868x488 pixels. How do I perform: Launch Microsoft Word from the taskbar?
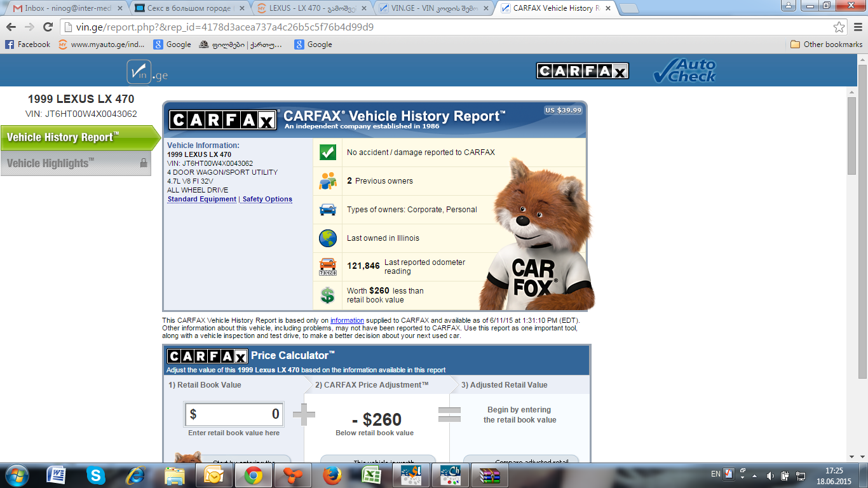coord(57,475)
